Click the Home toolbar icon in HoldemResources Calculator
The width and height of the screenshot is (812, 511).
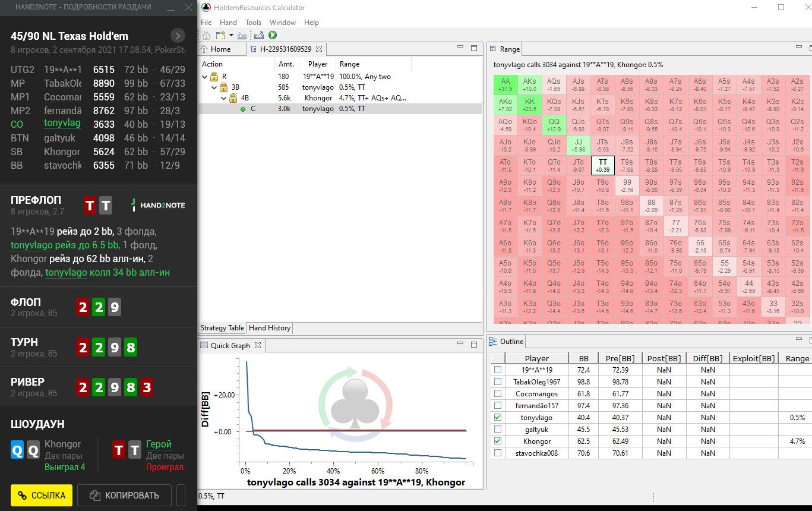click(206, 36)
